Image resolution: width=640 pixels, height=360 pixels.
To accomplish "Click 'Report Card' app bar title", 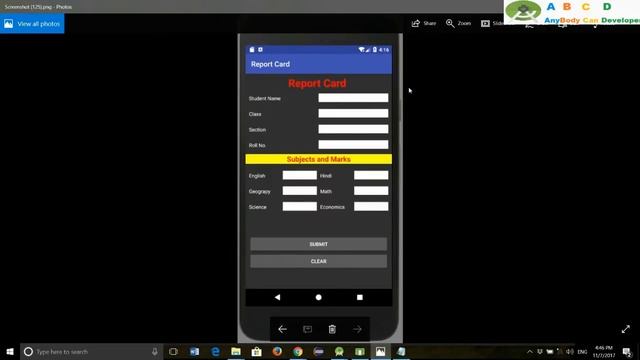I will 270,64.
